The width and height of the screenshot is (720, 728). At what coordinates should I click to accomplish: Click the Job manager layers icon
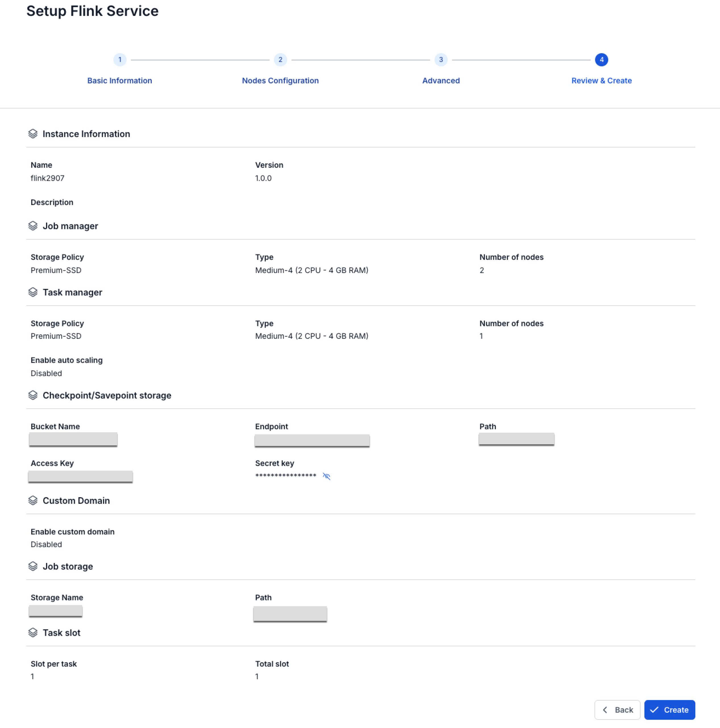pos(33,226)
